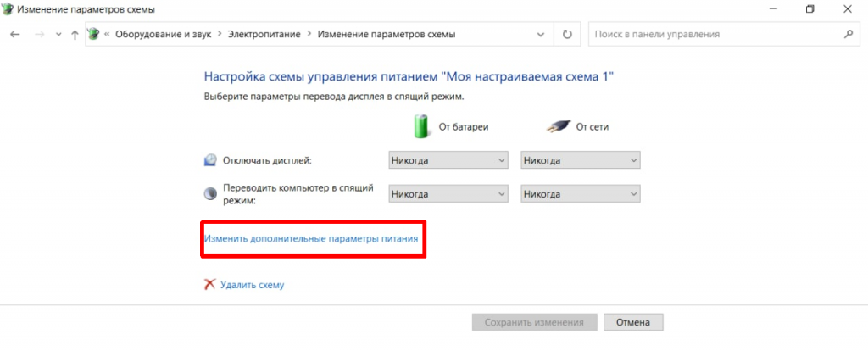Click the green battery icon
The height and width of the screenshot is (351, 868).
(x=421, y=126)
